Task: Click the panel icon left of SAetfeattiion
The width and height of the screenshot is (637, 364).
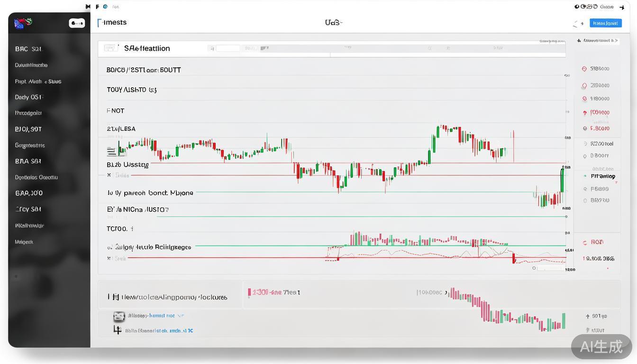Action: (x=110, y=48)
